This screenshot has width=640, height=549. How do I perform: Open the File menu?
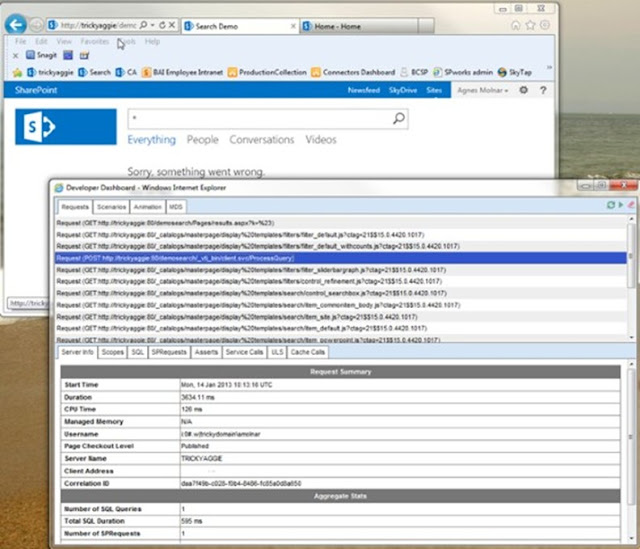[x=20, y=41]
